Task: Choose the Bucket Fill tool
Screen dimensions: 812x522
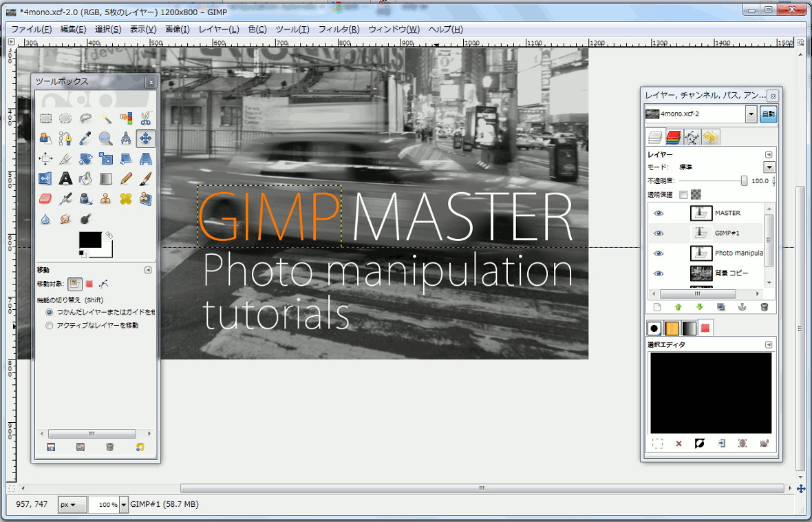Action: 86,178
